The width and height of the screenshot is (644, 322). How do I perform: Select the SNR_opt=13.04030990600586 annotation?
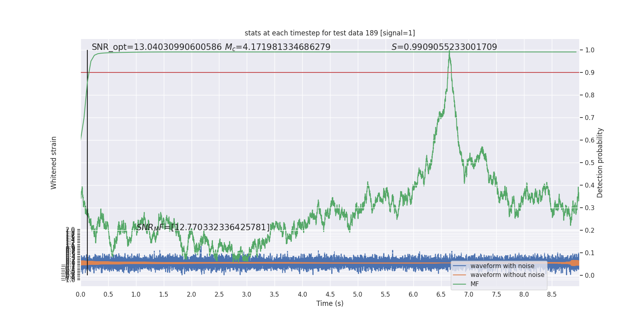tap(157, 47)
